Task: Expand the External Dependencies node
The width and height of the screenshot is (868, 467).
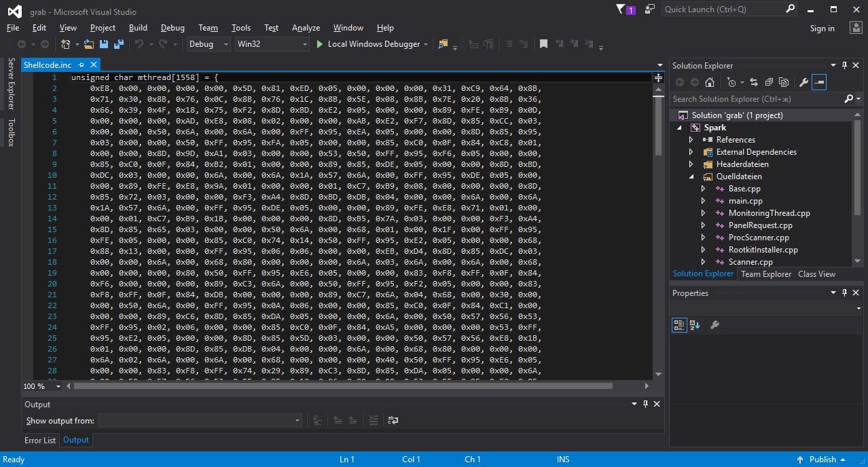Action: [691, 152]
